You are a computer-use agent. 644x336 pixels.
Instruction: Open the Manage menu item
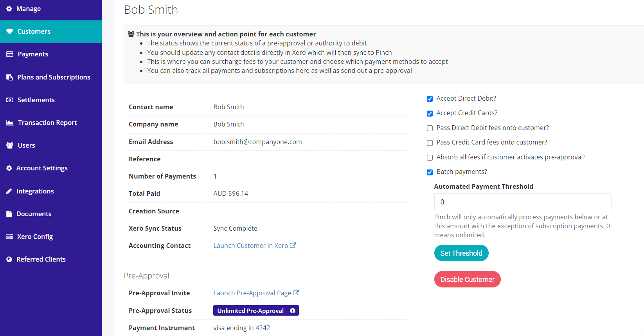click(51, 9)
